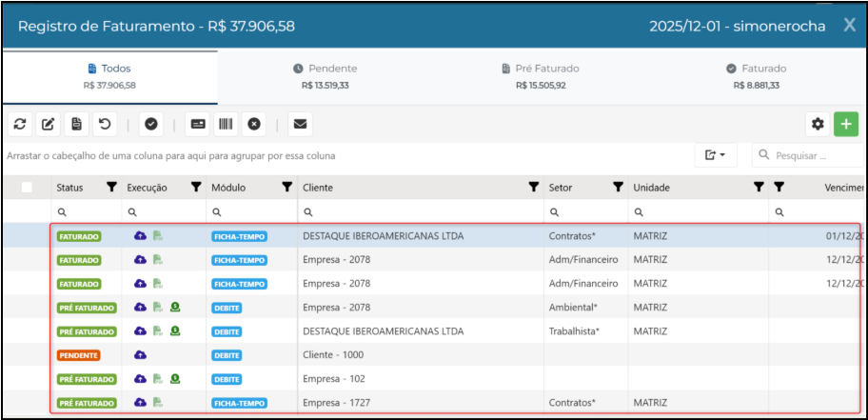This screenshot has width=868, height=420.
Task: Click cloud upload icon in DESTAQUE Trabalhista row
Action: 141,330
